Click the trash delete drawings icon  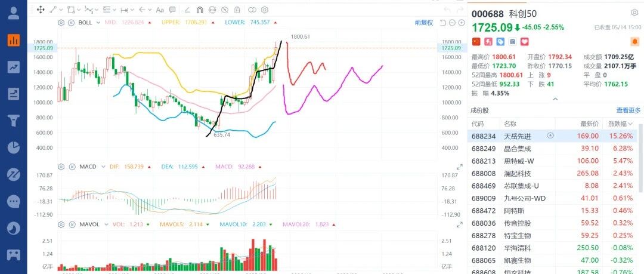(x=237, y=10)
